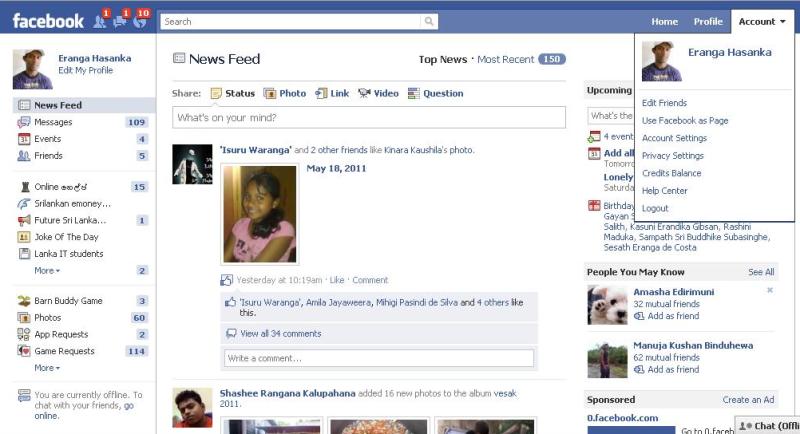Screen dimensions: 800x434
Task: Click the 150 Most Recent counter badge
Action: point(552,59)
